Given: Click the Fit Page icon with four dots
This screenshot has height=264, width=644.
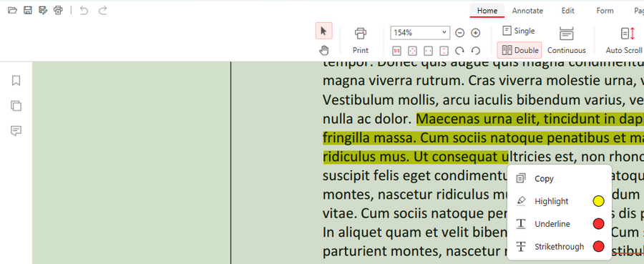Looking at the screenshot, I should (412, 51).
